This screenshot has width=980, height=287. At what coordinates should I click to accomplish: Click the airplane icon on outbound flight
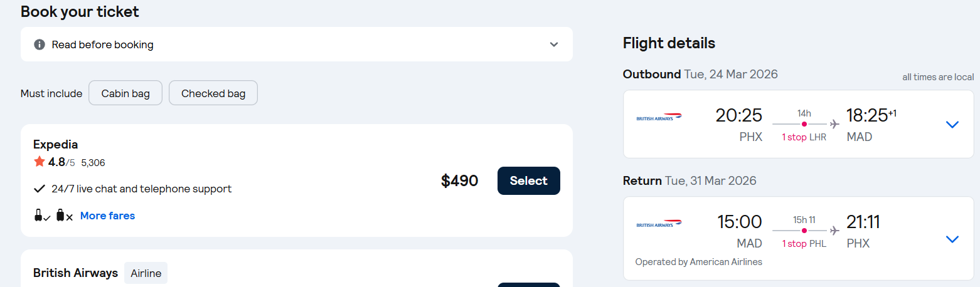[x=834, y=124]
